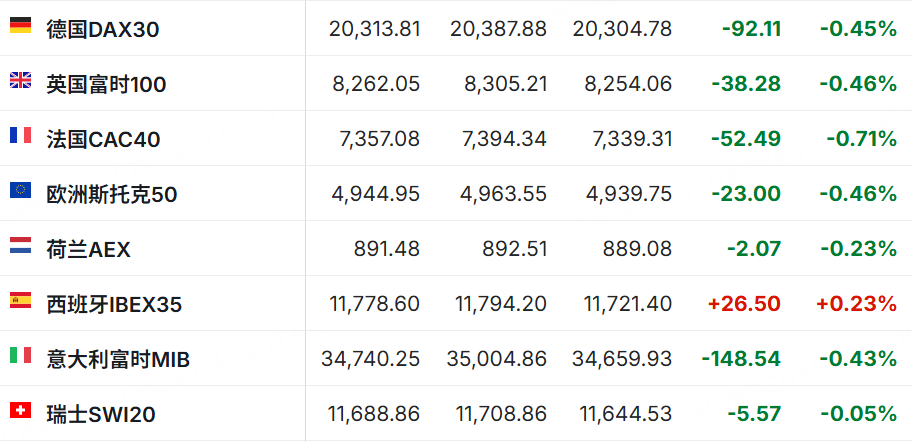
Task: Click the German flag icon
Action: (20, 25)
